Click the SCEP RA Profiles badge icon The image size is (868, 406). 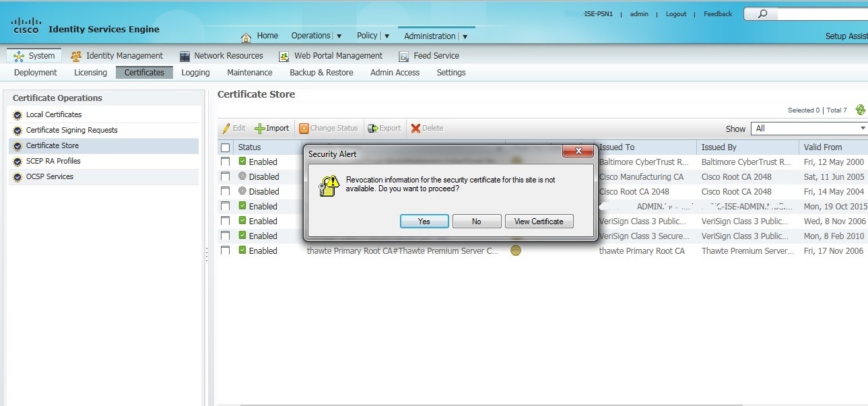tap(18, 162)
